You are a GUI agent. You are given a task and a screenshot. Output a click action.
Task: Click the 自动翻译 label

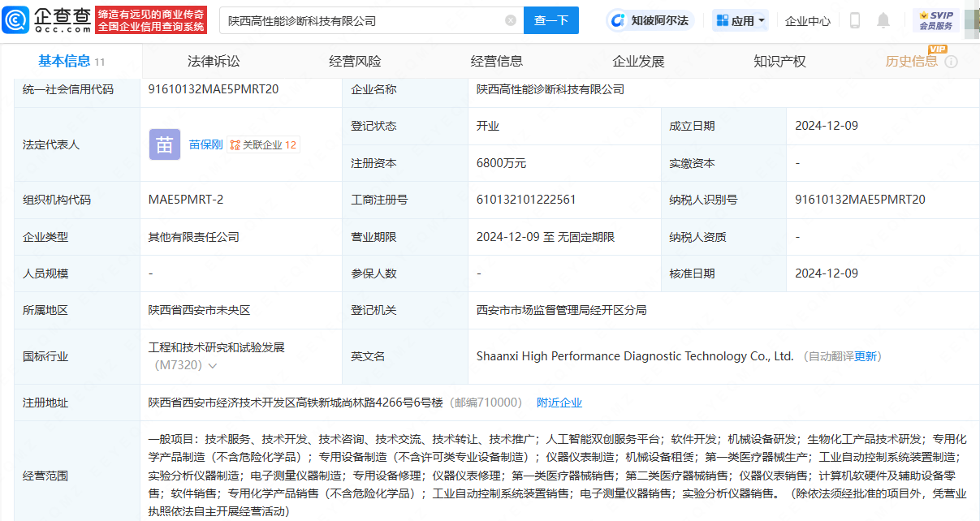[831, 356]
